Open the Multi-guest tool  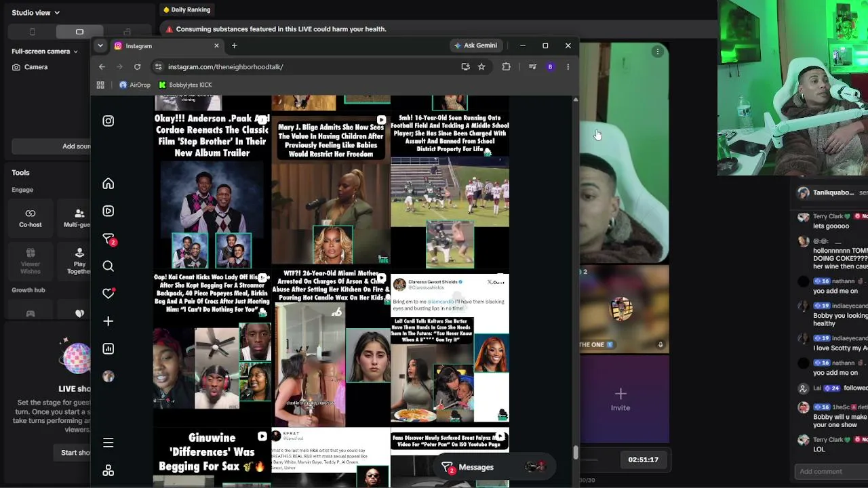coord(77,218)
